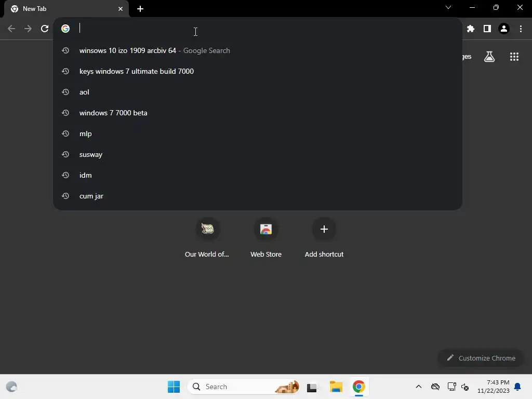Click the taskbar Search box
This screenshot has width=532, height=399.
(243, 387)
